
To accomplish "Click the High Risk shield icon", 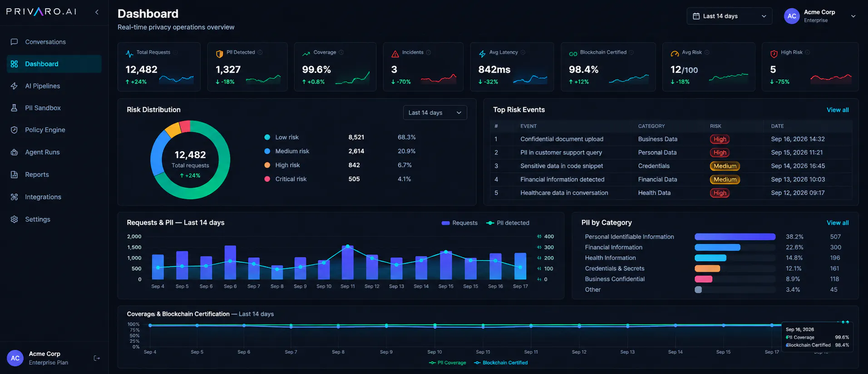I will [x=774, y=54].
